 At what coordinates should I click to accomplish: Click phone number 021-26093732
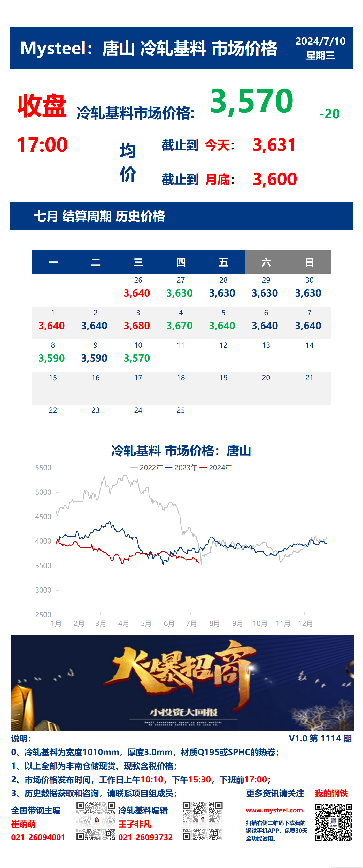coord(145,837)
